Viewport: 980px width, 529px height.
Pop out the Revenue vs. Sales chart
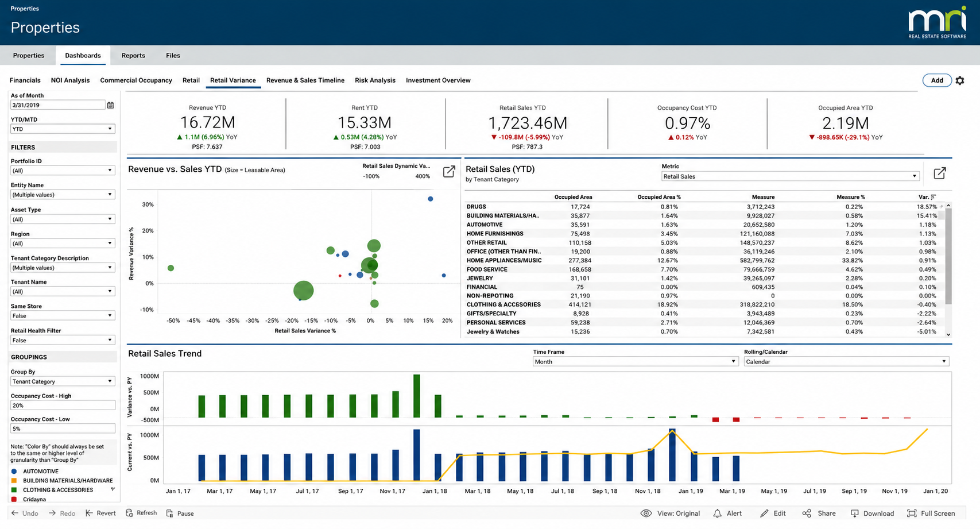(449, 172)
